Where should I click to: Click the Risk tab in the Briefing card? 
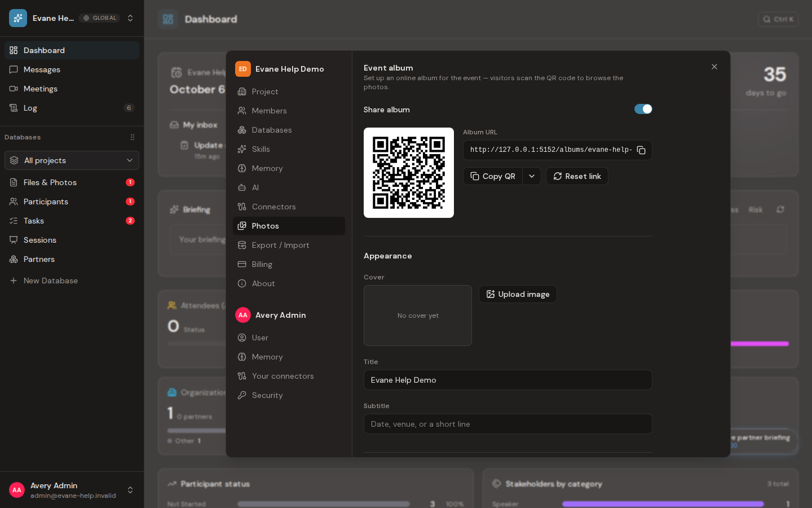click(x=756, y=209)
